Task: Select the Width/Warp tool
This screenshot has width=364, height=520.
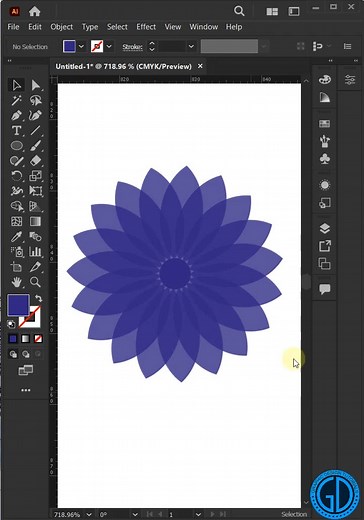Action: (16, 191)
